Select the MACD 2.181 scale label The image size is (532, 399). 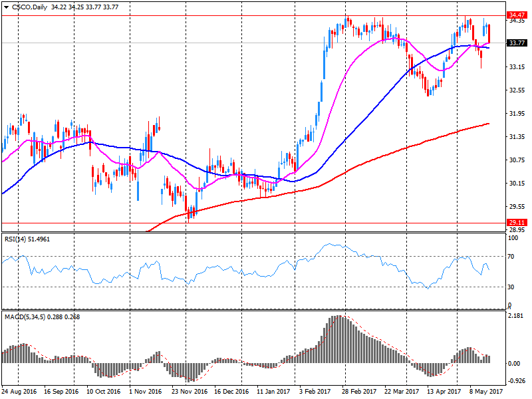516,315
